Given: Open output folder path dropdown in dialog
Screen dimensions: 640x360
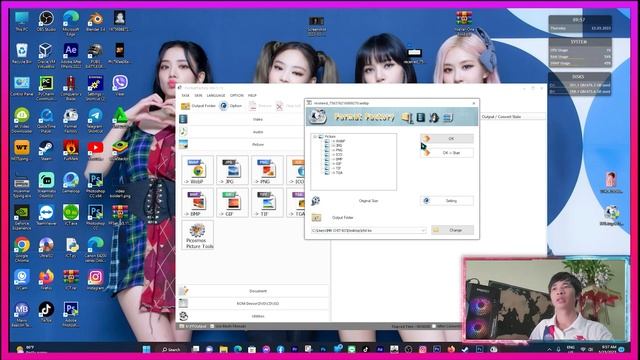Looking at the screenshot, I should [x=423, y=231].
